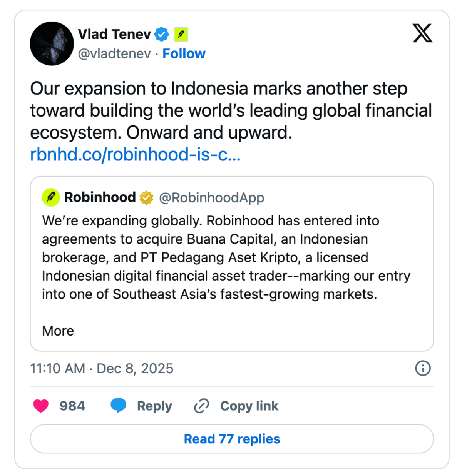Click the rocket emoji next to Vlad Tenev
This screenshot has width=462, height=476.
click(x=181, y=34)
